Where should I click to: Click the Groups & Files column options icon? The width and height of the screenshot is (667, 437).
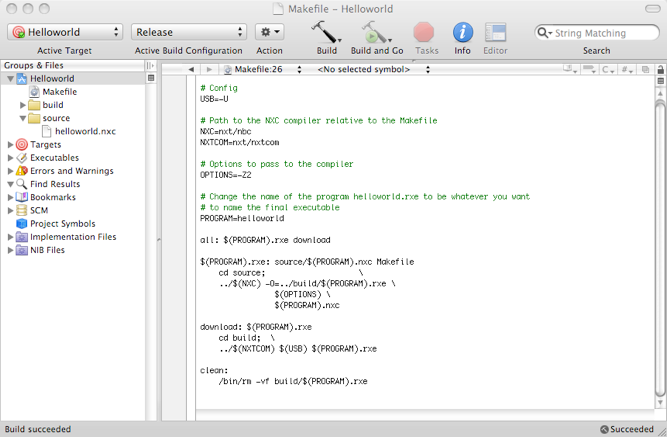[151, 65]
